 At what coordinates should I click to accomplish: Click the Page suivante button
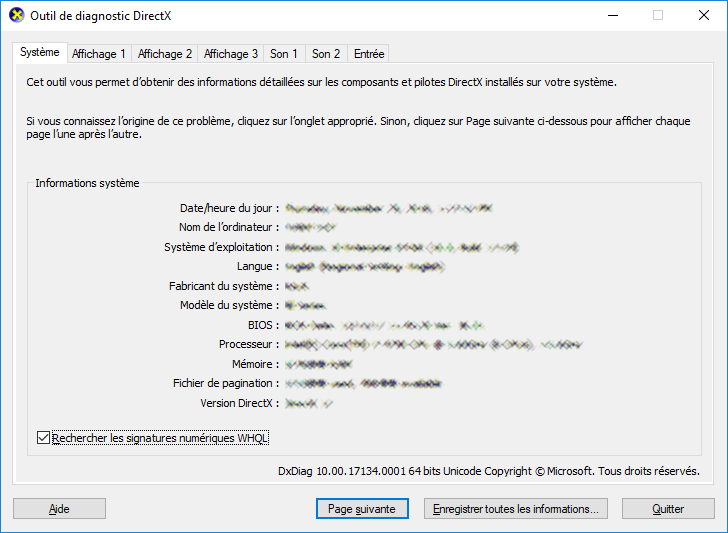click(x=362, y=509)
